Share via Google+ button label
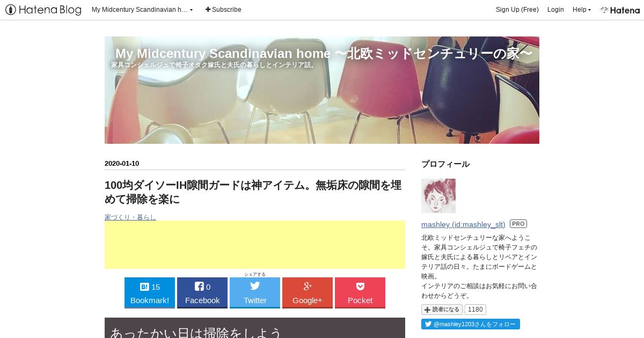Image resolution: width=644 pixels, height=338 pixels. (308, 300)
